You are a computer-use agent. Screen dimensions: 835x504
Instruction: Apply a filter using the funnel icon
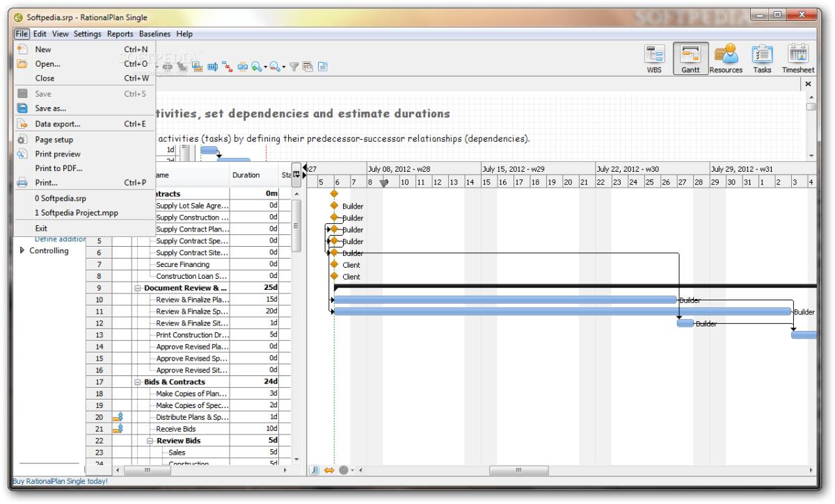point(293,66)
